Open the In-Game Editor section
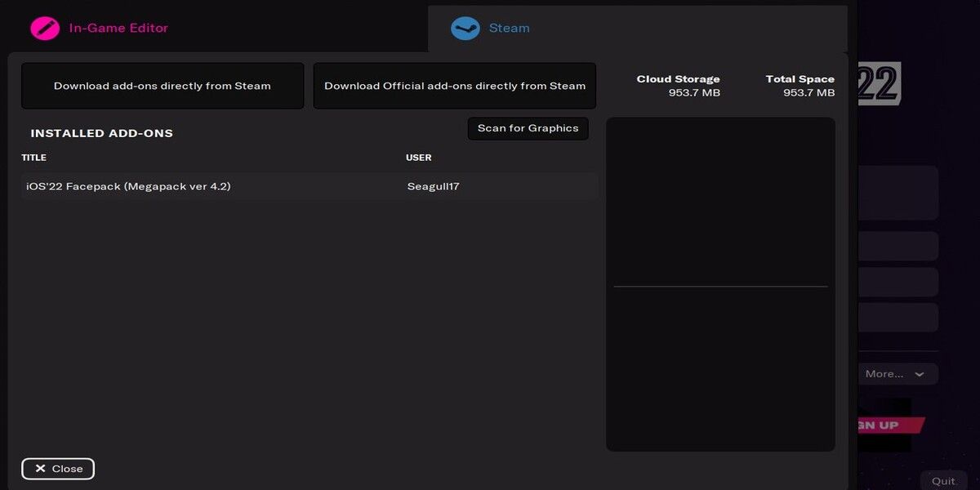This screenshot has width=980, height=490. 118,28
